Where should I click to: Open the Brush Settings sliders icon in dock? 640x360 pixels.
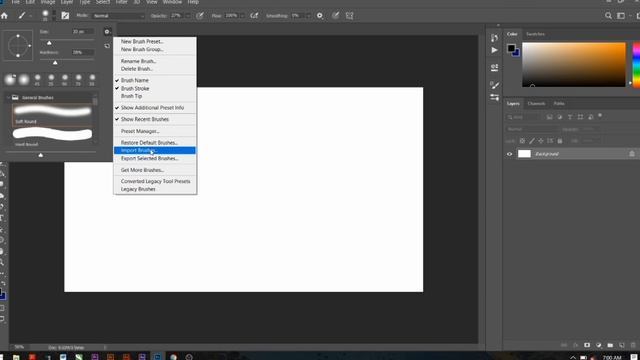coord(494,97)
